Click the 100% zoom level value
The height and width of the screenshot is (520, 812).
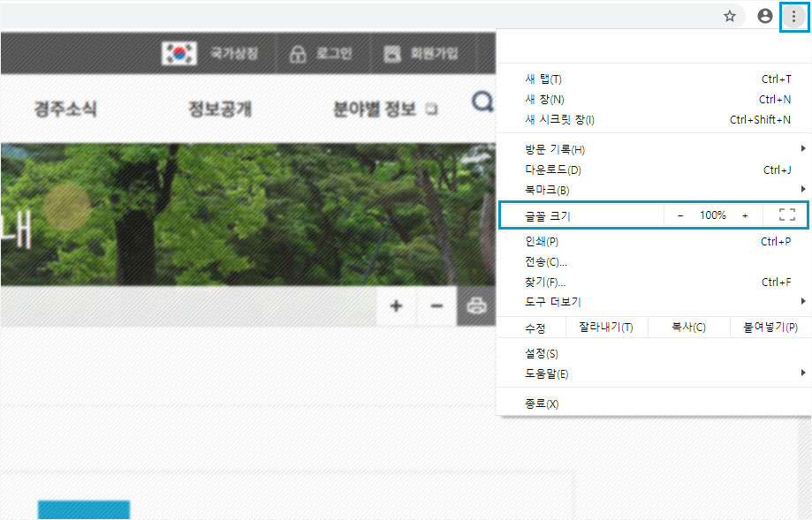point(712,215)
